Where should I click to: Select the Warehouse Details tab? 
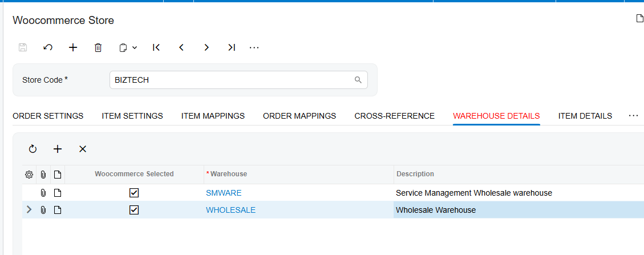point(496,116)
